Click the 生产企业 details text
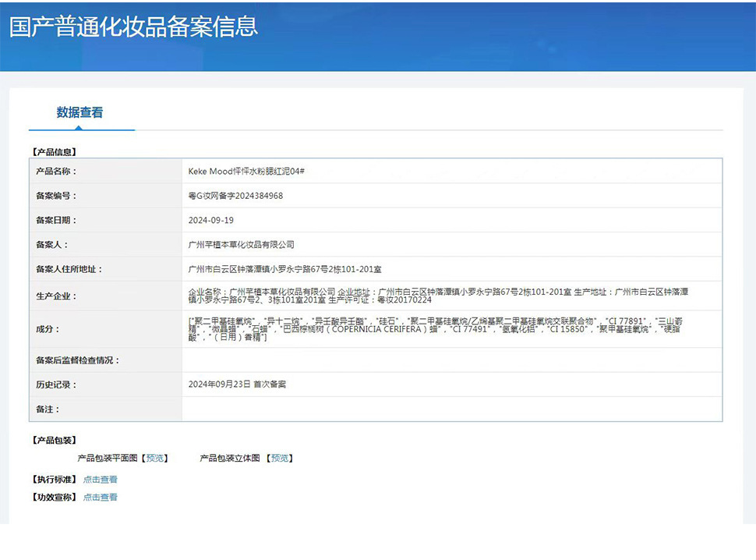Image resolution: width=756 pixels, height=560 pixels. click(x=438, y=296)
